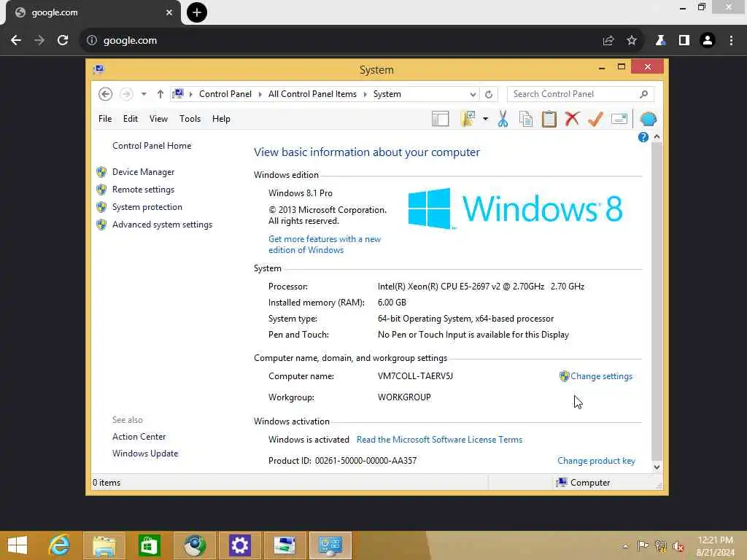Read the Microsoft Software License Terms
The image size is (747, 560).
pos(439,440)
